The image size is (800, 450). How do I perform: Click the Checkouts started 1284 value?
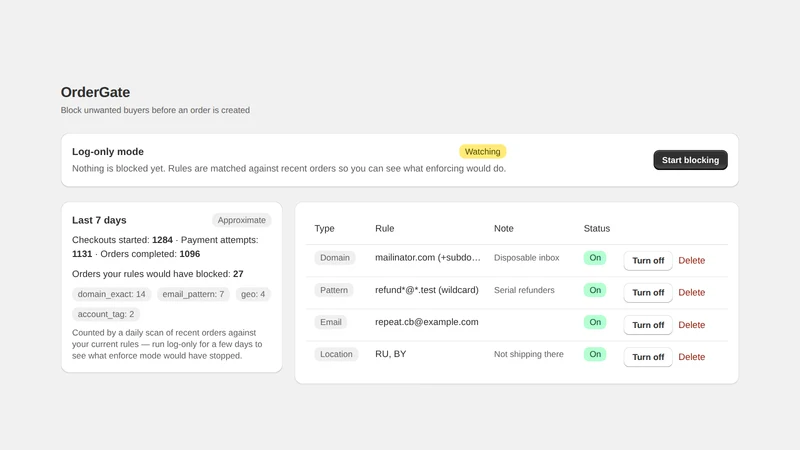[x=162, y=240]
